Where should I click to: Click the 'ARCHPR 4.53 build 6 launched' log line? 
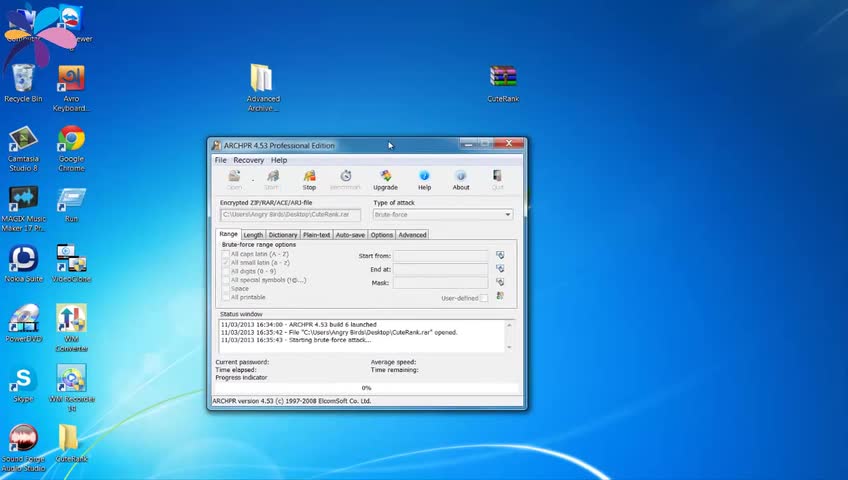(299, 324)
